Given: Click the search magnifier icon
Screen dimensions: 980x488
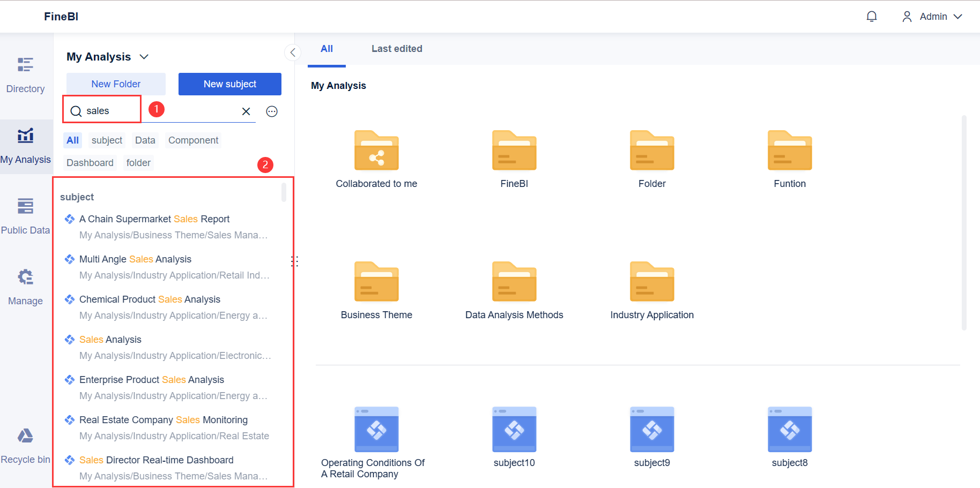Looking at the screenshot, I should (76, 110).
